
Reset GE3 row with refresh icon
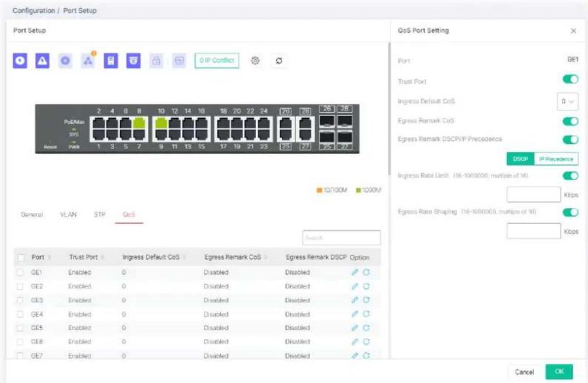click(x=366, y=300)
